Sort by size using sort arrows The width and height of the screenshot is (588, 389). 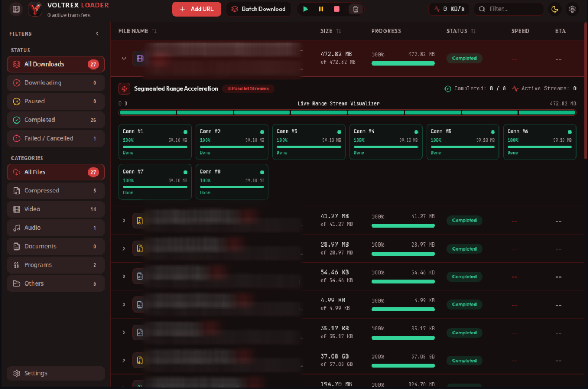pos(339,31)
